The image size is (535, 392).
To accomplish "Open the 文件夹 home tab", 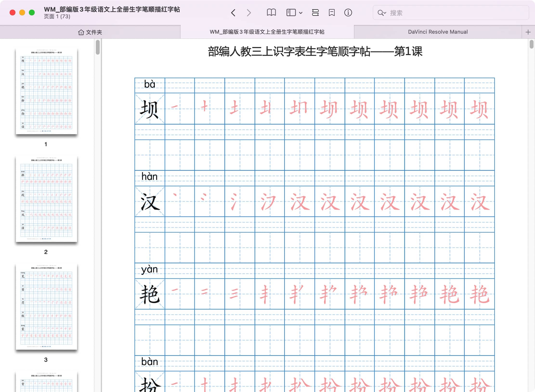I will point(90,32).
